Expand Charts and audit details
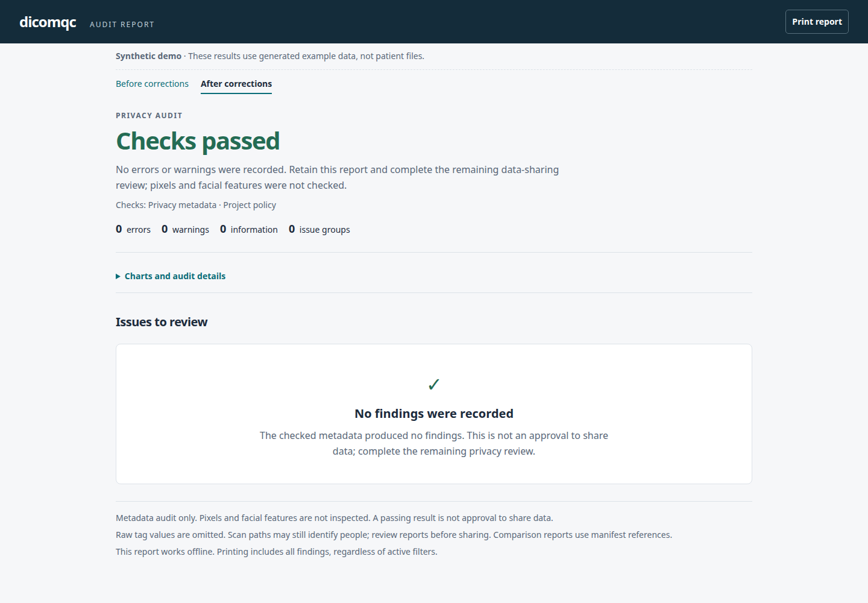The image size is (868, 603). click(x=171, y=276)
